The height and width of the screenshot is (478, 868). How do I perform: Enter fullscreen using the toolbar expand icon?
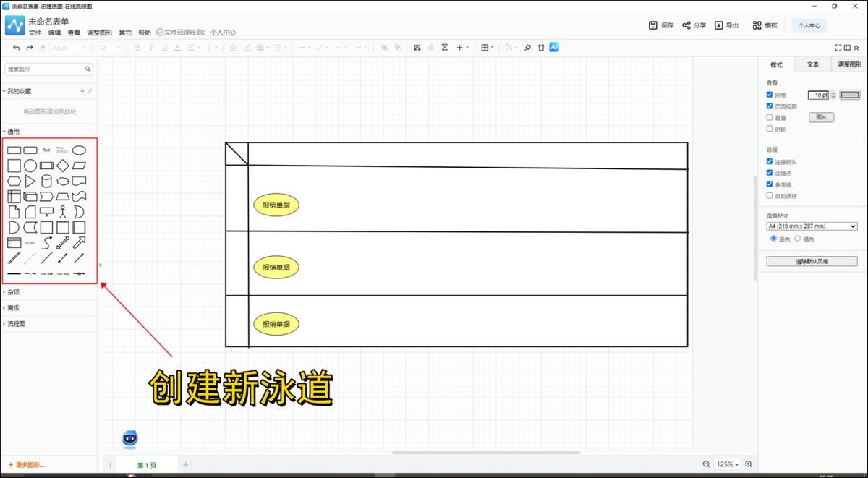point(838,48)
